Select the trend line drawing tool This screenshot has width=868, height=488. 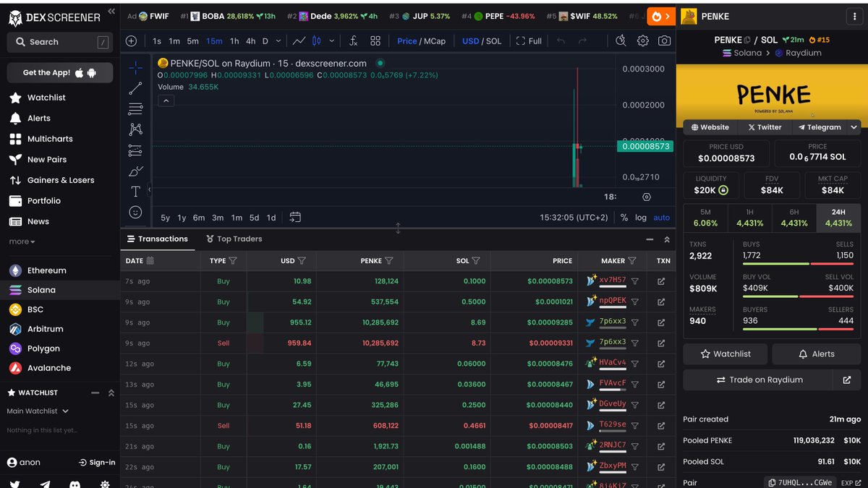pyautogui.click(x=135, y=88)
